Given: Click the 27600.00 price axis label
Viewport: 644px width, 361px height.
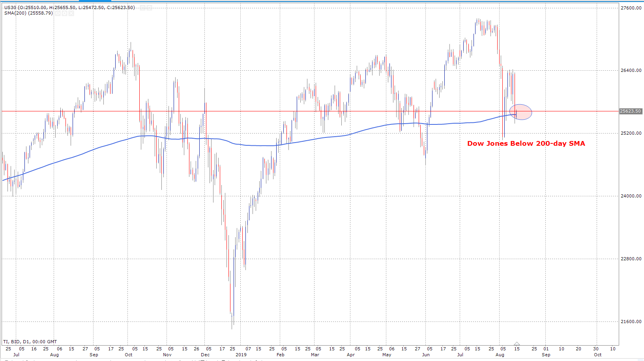Looking at the screenshot, I should [x=631, y=8].
